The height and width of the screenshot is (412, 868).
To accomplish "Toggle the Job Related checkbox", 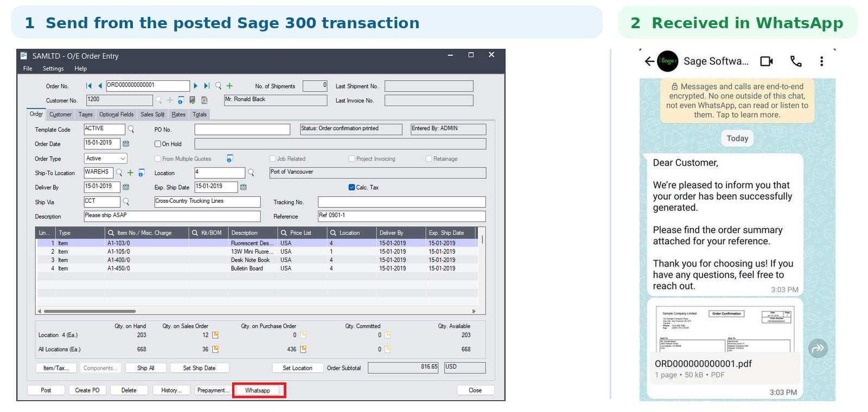I will pos(273,158).
